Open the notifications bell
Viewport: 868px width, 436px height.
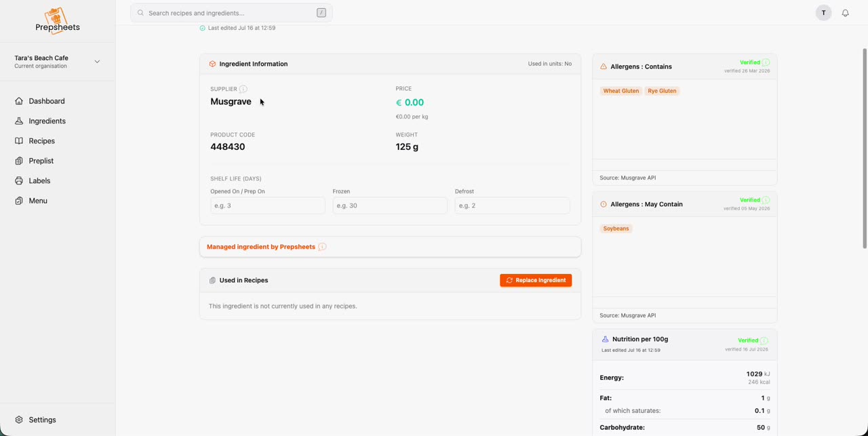tap(845, 13)
